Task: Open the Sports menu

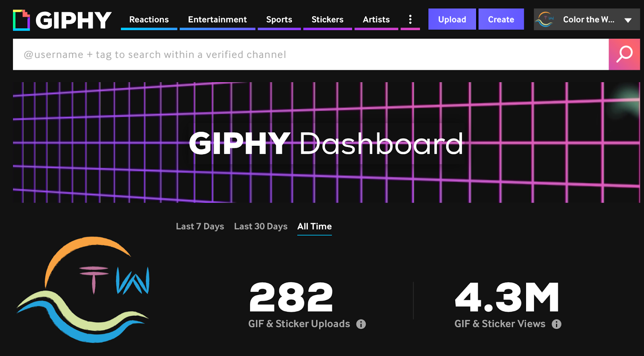Action: click(279, 19)
